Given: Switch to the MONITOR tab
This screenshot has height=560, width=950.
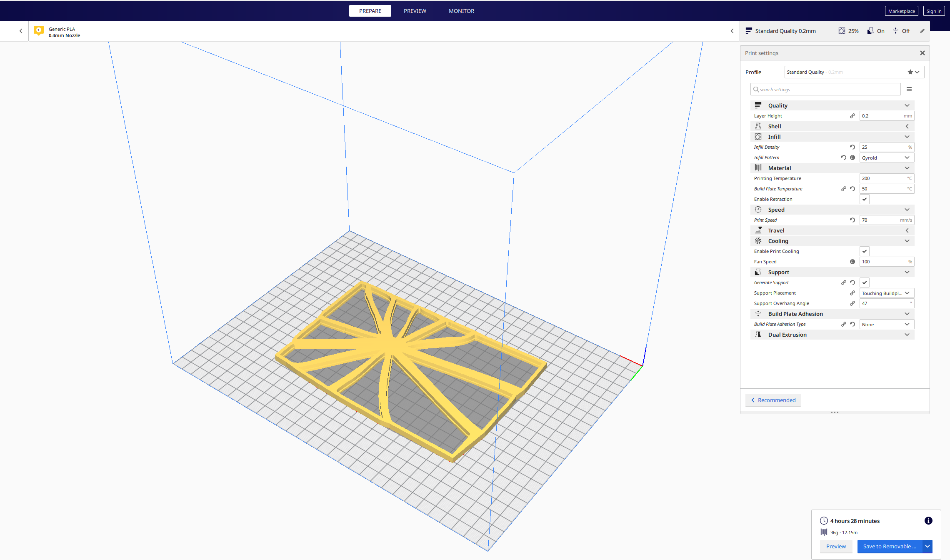Looking at the screenshot, I should pos(461,11).
